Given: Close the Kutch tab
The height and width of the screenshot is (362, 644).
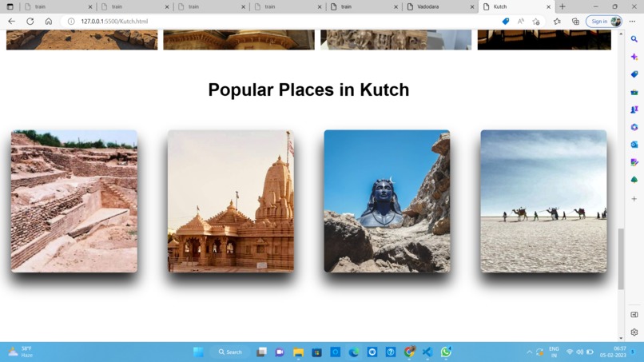Looking at the screenshot, I should point(548,6).
